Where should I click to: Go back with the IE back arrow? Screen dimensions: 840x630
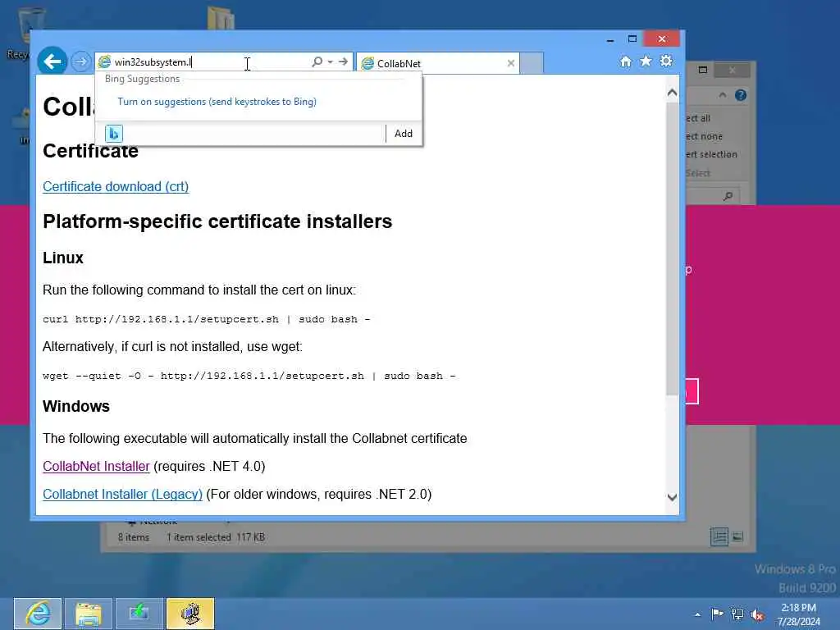[x=52, y=62]
